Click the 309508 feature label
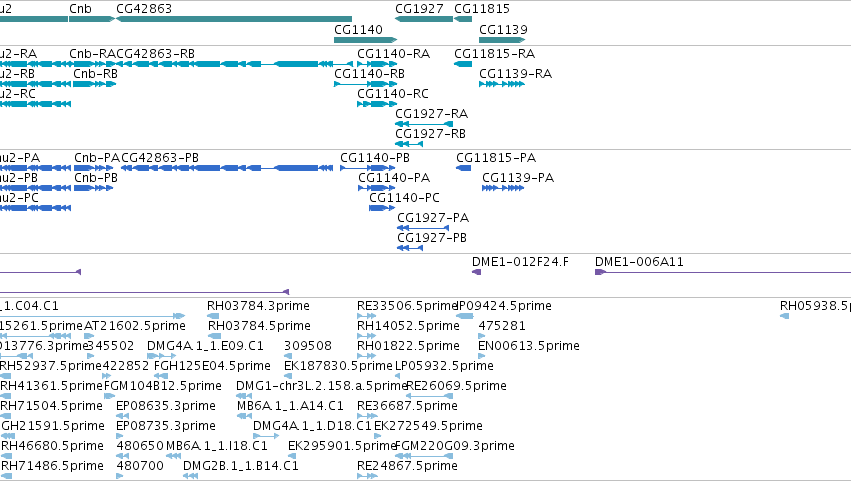 (308, 346)
